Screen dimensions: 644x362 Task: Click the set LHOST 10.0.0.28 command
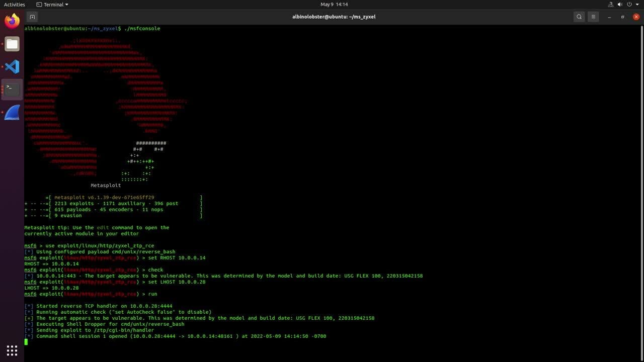coord(176,282)
